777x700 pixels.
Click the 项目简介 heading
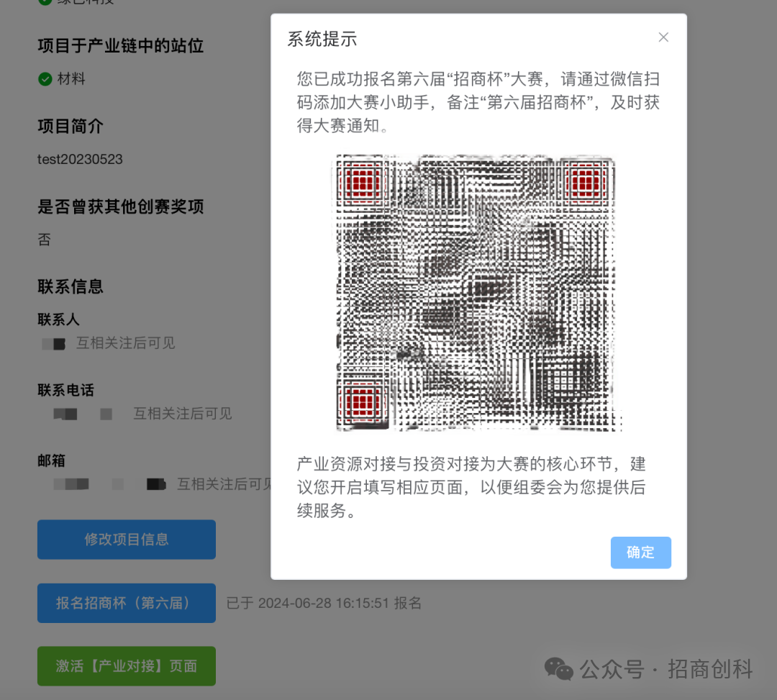[x=71, y=126]
